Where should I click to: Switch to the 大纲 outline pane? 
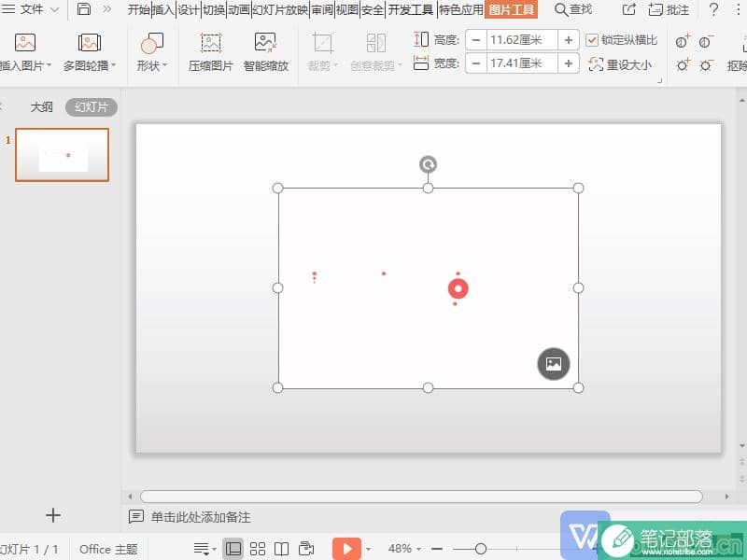click(x=42, y=107)
